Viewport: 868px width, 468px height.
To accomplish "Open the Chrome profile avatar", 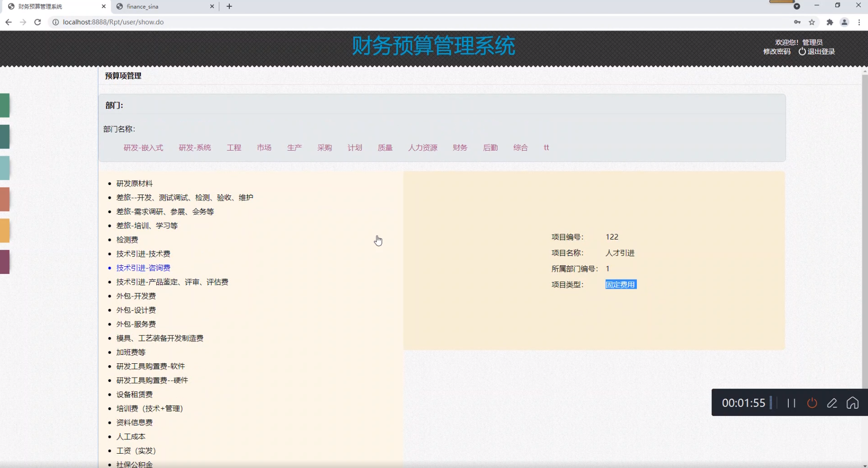I will [845, 22].
